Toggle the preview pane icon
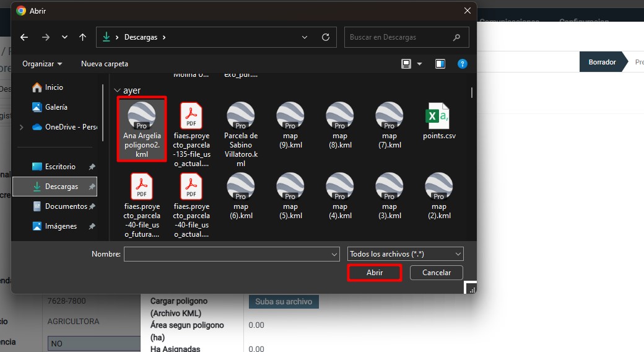The image size is (644, 352). (440, 64)
